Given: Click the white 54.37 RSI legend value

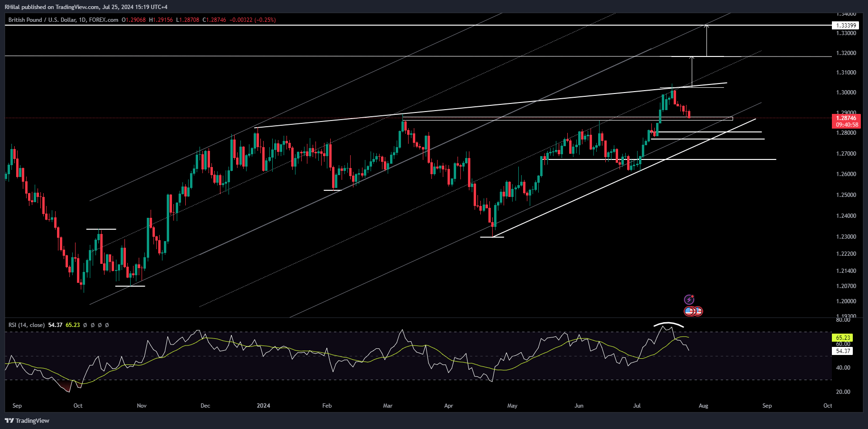Looking at the screenshot, I should [55, 325].
